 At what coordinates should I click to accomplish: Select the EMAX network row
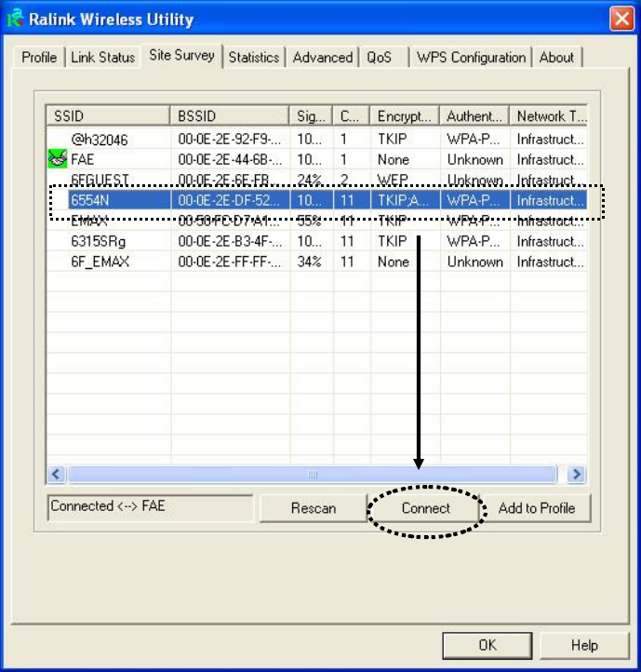pyautogui.click(x=316, y=221)
